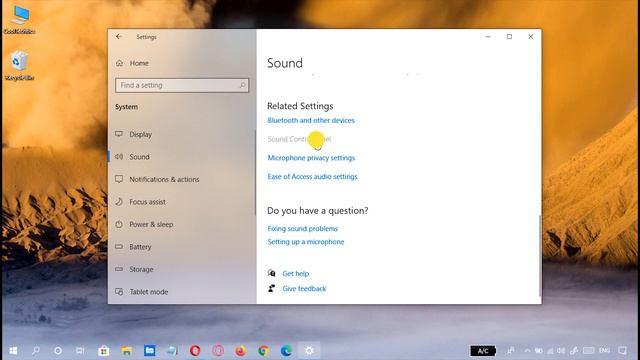Open Focus assist settings
Viewport: 640px width, 360px height.
click(x=147, y=202)
